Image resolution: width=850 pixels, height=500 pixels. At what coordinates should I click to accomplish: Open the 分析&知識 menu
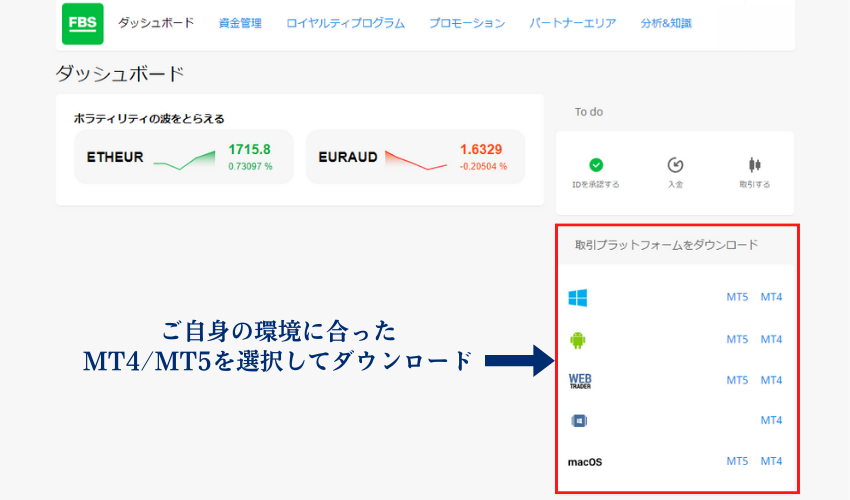click(666, 23)
